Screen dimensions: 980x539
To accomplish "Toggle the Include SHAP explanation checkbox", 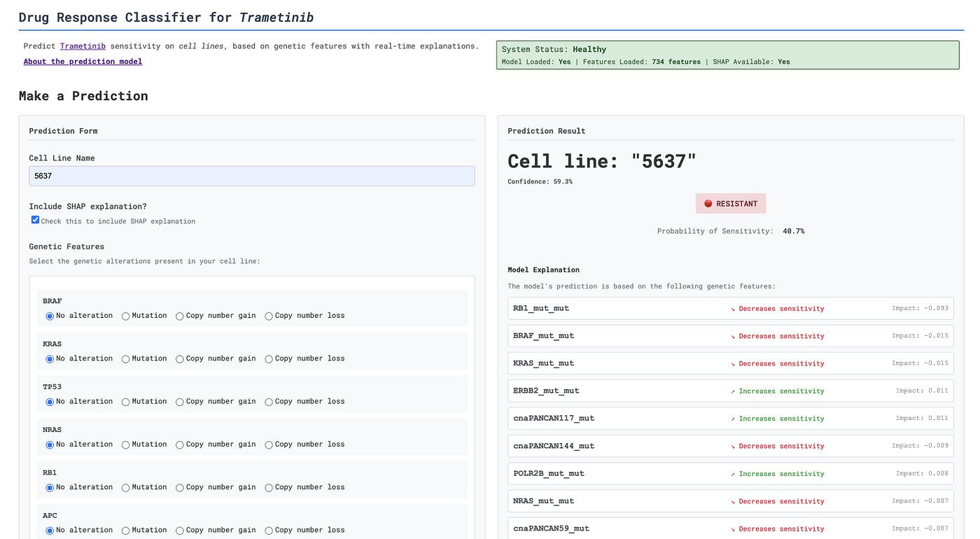I will pyautogui.click(x=35, y=220).
